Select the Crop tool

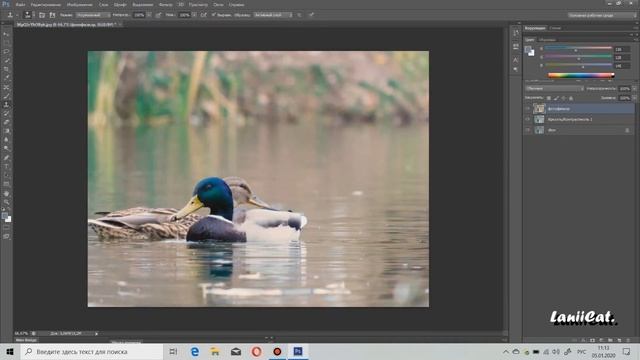6,69
